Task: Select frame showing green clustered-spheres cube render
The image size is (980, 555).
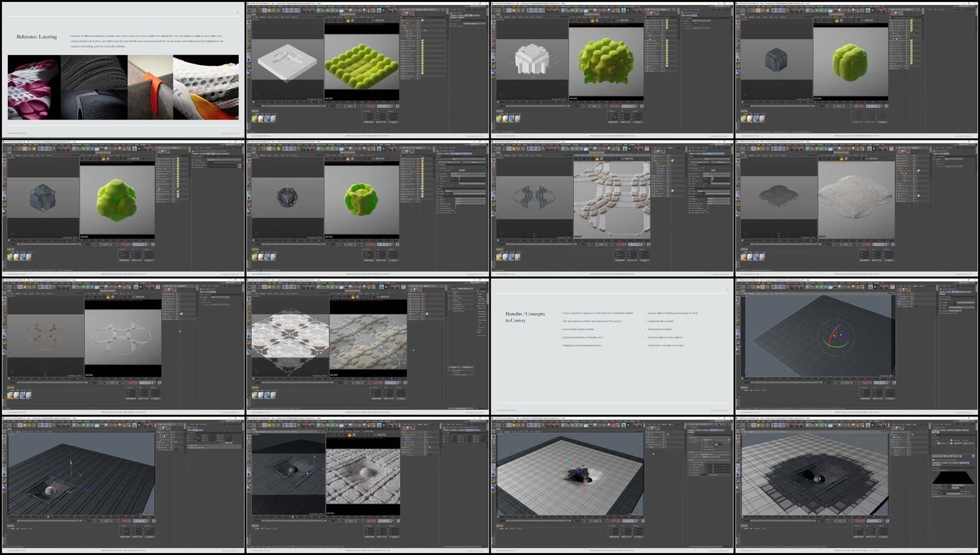Action: 612,69
